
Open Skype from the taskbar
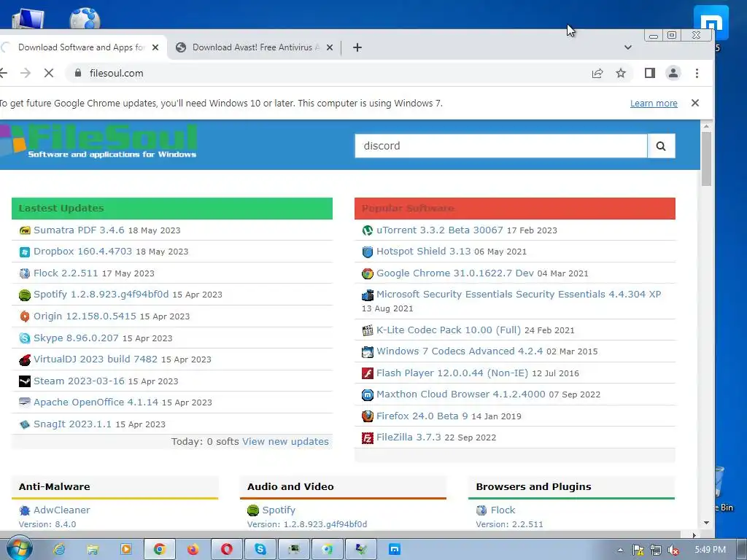coord(260,550)
